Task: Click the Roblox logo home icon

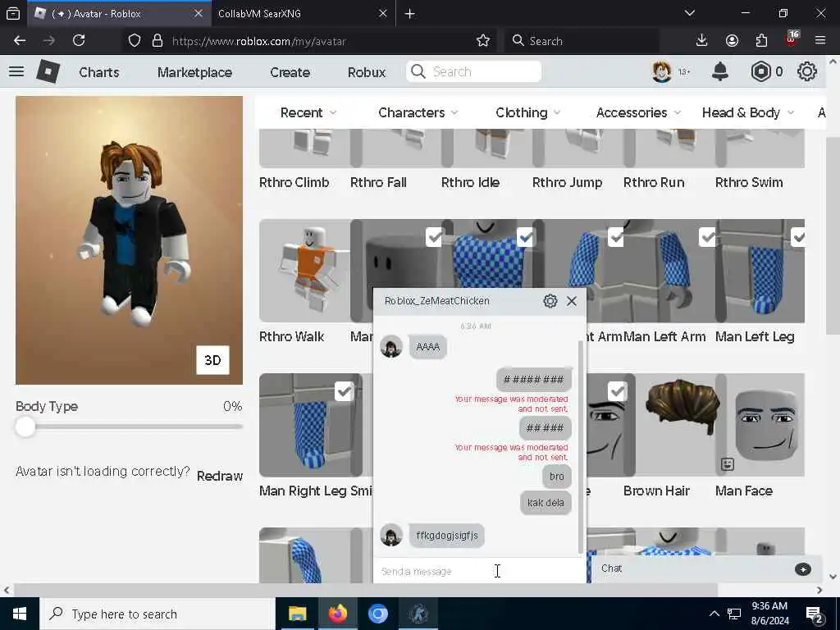Action: [48, 71]
